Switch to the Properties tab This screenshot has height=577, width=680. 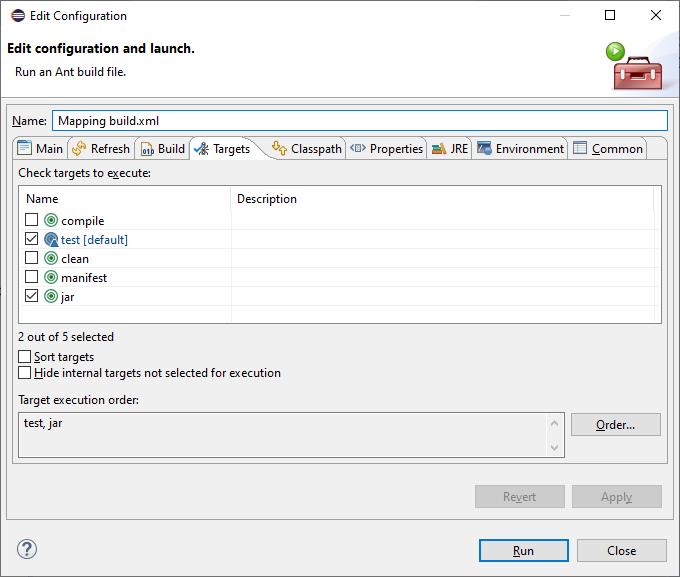click(x=386, y=149)
